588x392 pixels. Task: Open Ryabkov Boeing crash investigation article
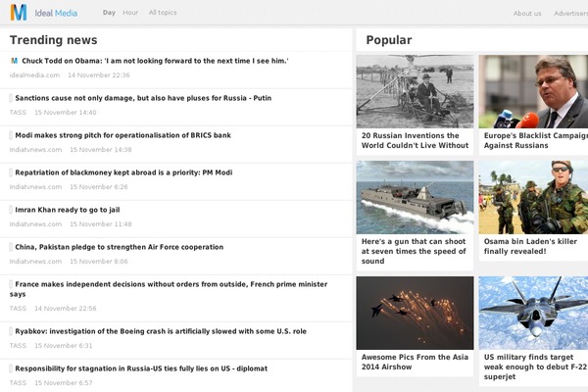[x=161, y=331]
